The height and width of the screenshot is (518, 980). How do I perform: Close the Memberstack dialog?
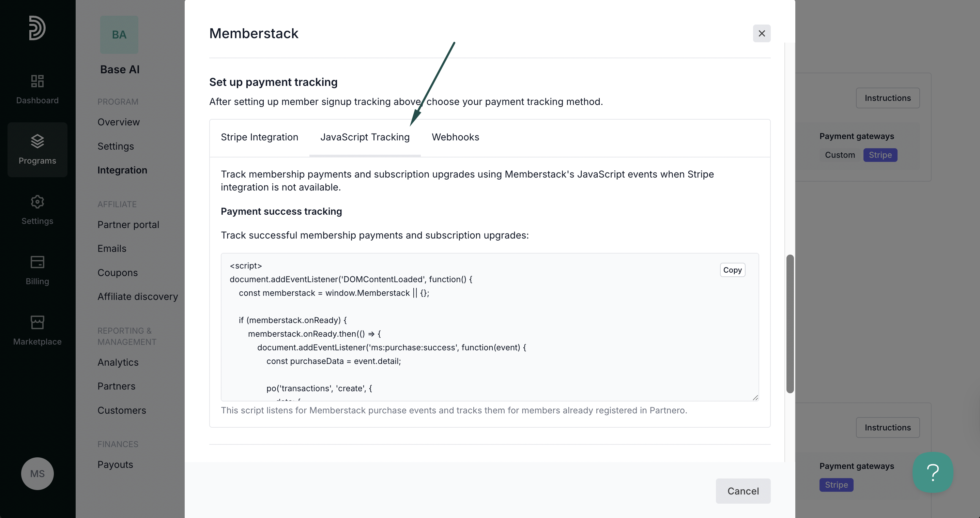coord(762,33)
